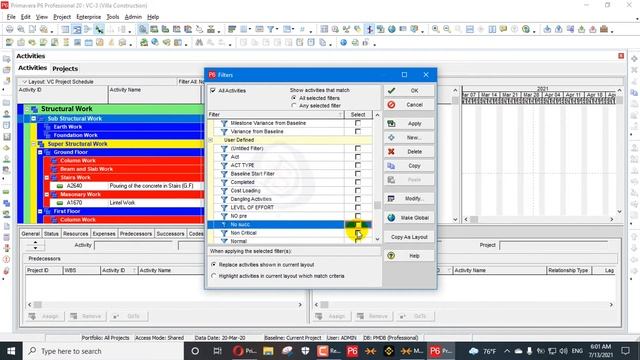Click the activity icon beside A1670
This screenshot has width=640, height=360.
pyautogui.click(x=60, y=203)
